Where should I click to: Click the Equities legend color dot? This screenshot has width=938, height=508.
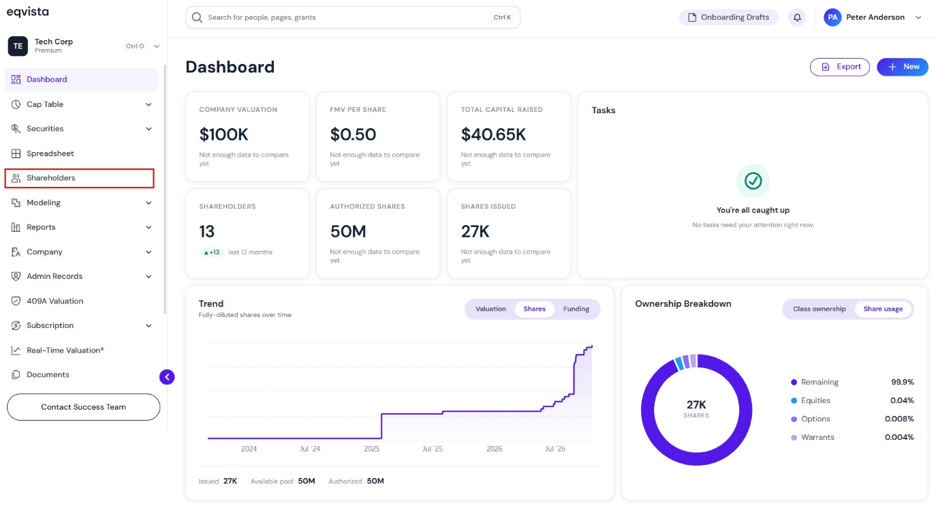click(x=794, y=400)
